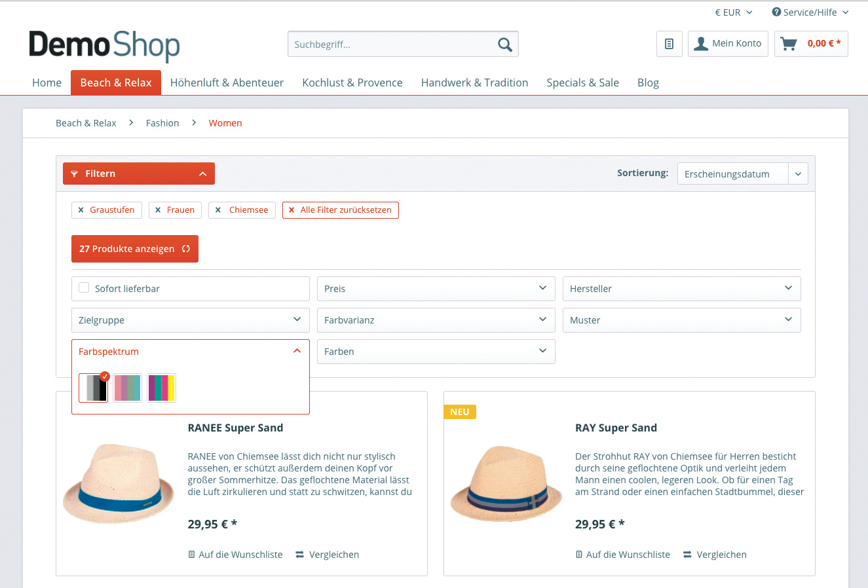Go to Specials & Sale category
Viewport: 868px width, 588px height.
point(582,83)
